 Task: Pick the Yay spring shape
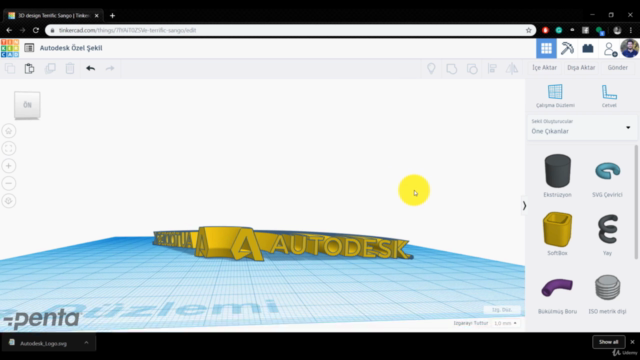607,234
